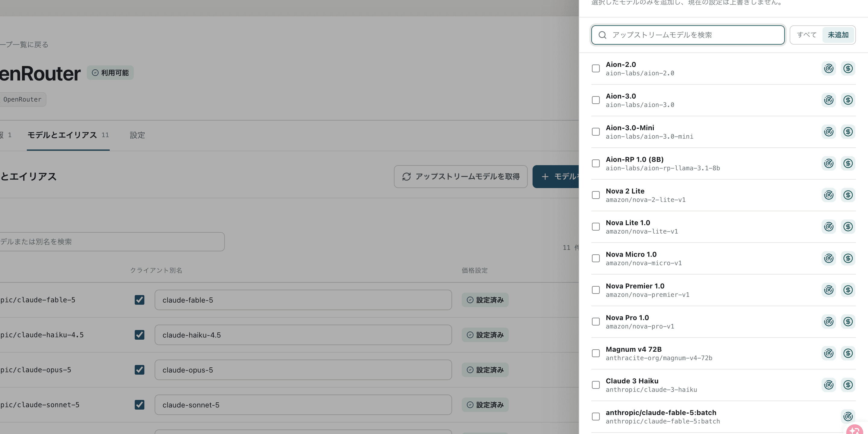Image resolution: width=868 pixels, height=434 pixels.
Task: Check the Magnum v4 72B checkbox
Action: pyautogui.click(x=596, y=354)
